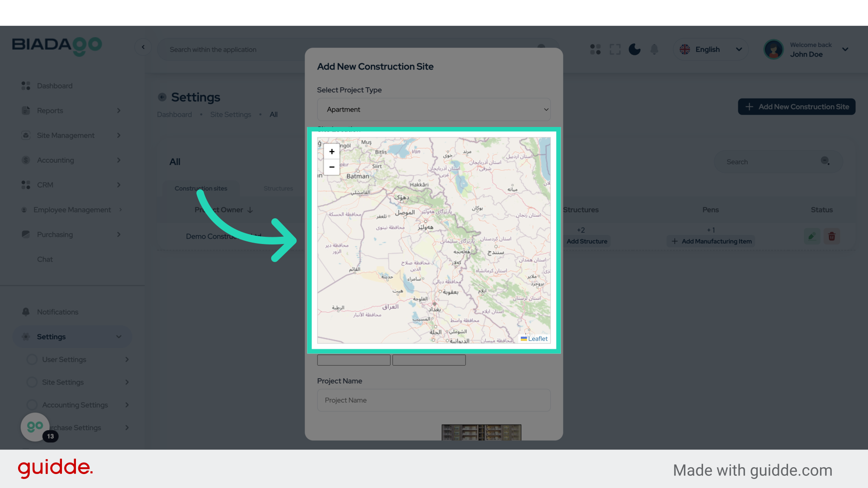Click the Project Name input field
Screen dimensions: 868x488
tap(433, 400)
